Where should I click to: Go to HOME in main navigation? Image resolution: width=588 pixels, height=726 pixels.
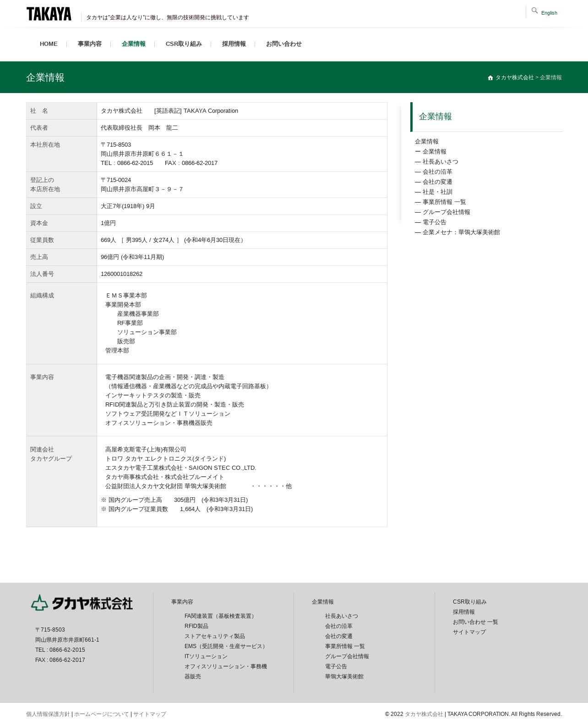(49, 44)
